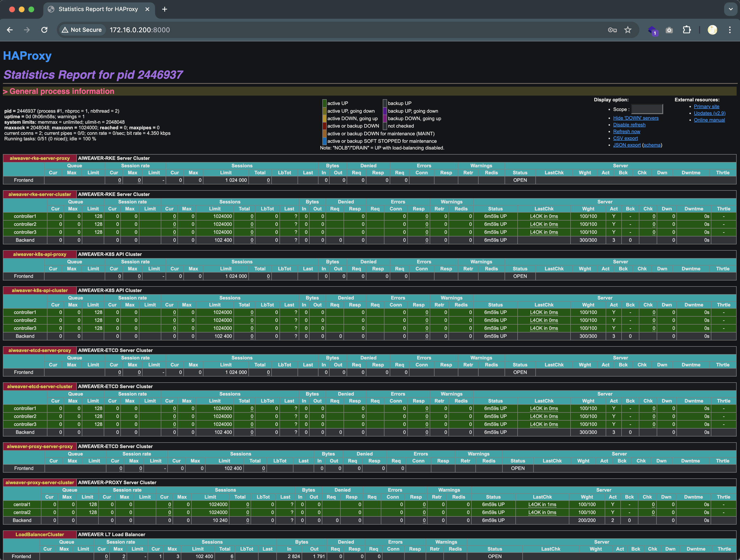Click the central2 server row name

22,513
